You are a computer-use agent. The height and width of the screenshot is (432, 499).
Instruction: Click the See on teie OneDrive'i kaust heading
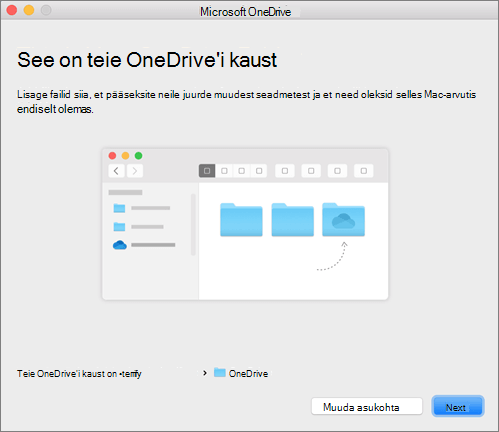tap(147, 60)
